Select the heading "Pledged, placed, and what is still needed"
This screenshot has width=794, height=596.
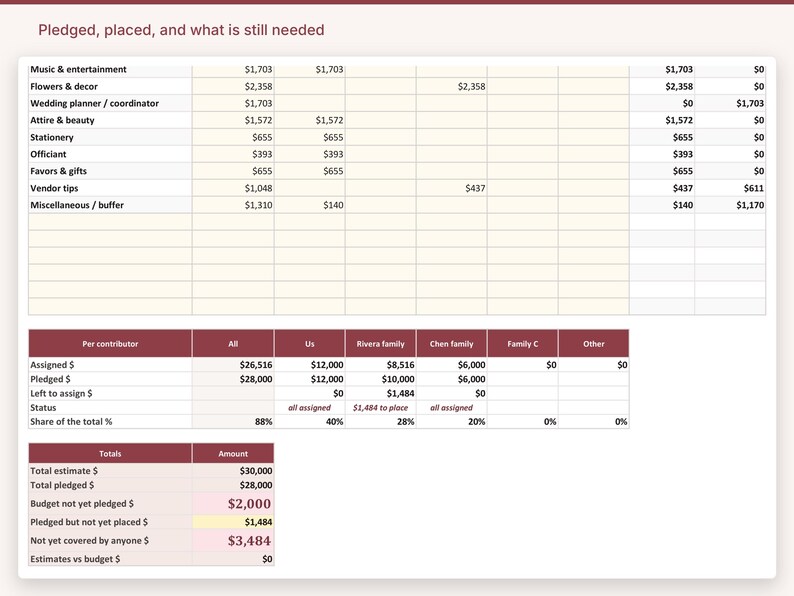point(181,30)
